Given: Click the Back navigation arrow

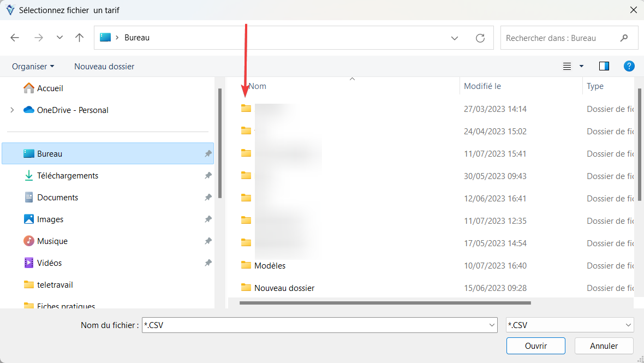Looking at the screenshot, I should [15, 38].
